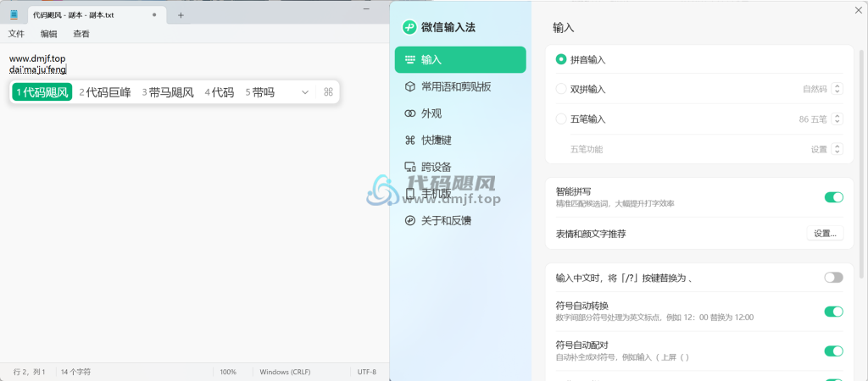Image resolution: width=868 pixels, height=381 pixels.
Task: Click the www.dmjf.top text line in Notepad
Action: click(37, 58)
